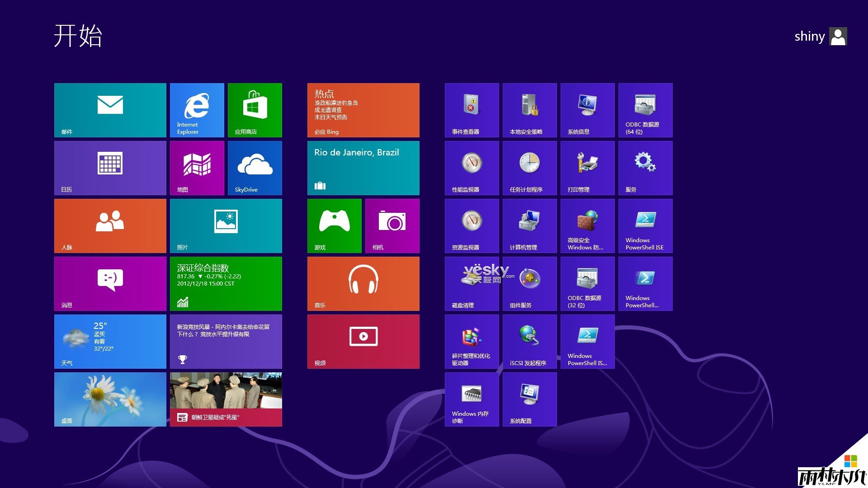Viewport: 868px width, 488px height.
Task: Open the SkyDrive cloud tile
Action: pyautogui.click(x=255, y=168)
